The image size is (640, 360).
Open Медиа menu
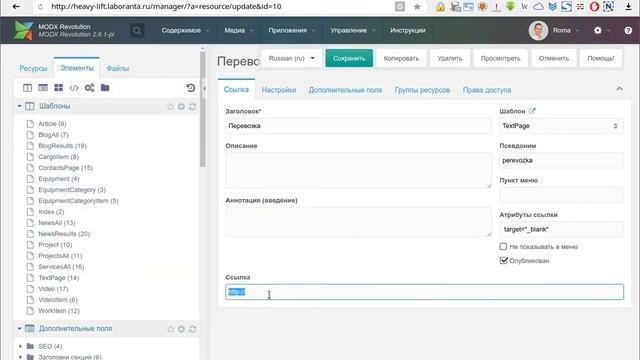tap(239, 30)
